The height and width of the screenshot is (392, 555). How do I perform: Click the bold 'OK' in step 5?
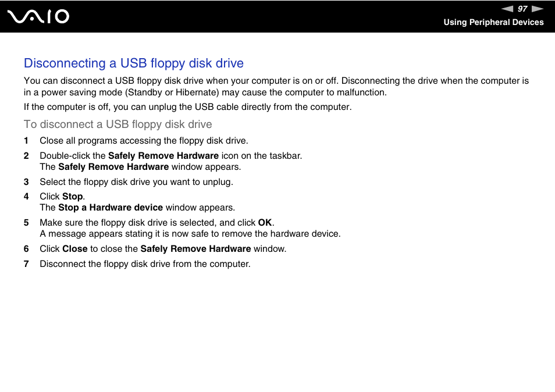tap(265, 223)
